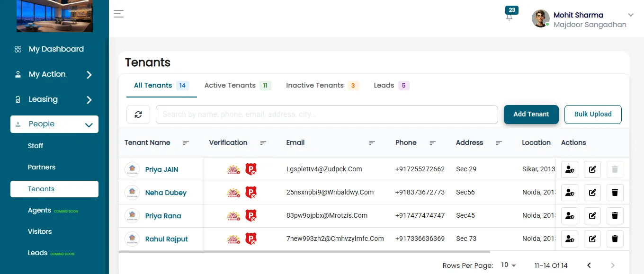Sort the Email column
This screenshot has width=644, height=274.
[x=372, y=143]
